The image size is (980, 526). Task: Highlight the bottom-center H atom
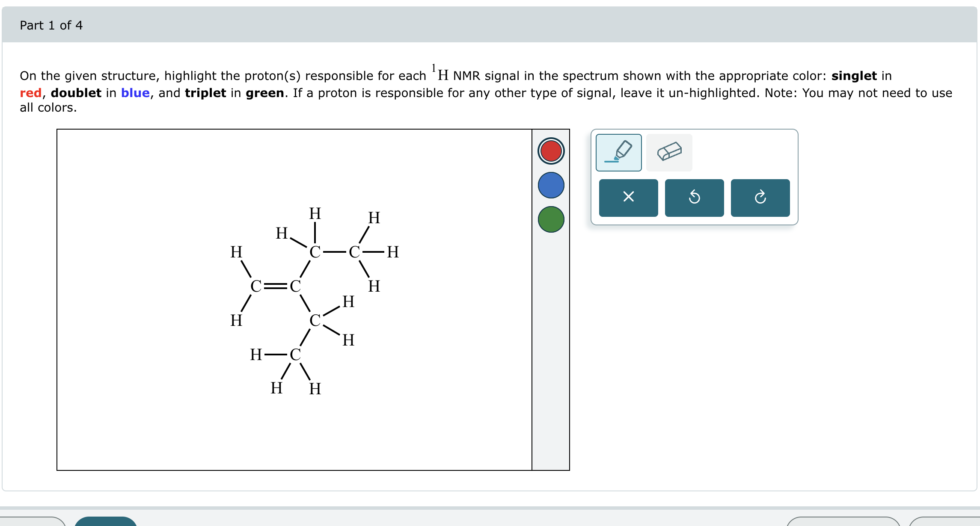pos(315,388)
